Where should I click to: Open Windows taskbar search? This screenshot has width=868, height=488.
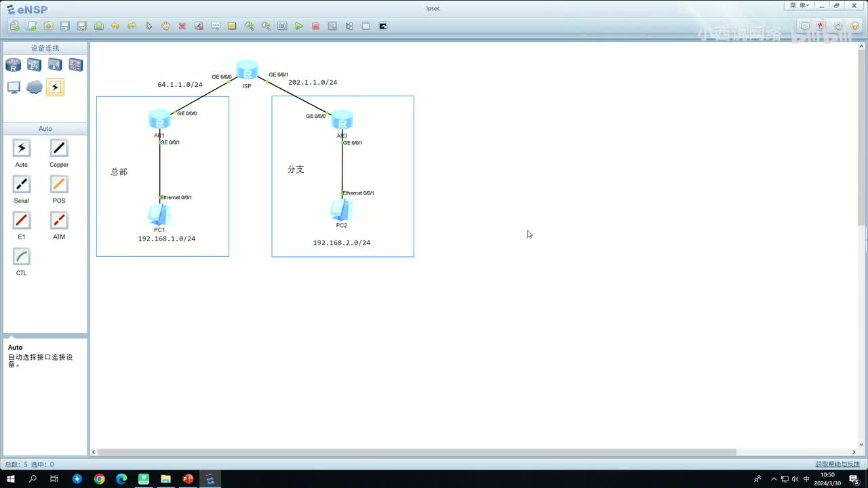click(x=33, y=479)
